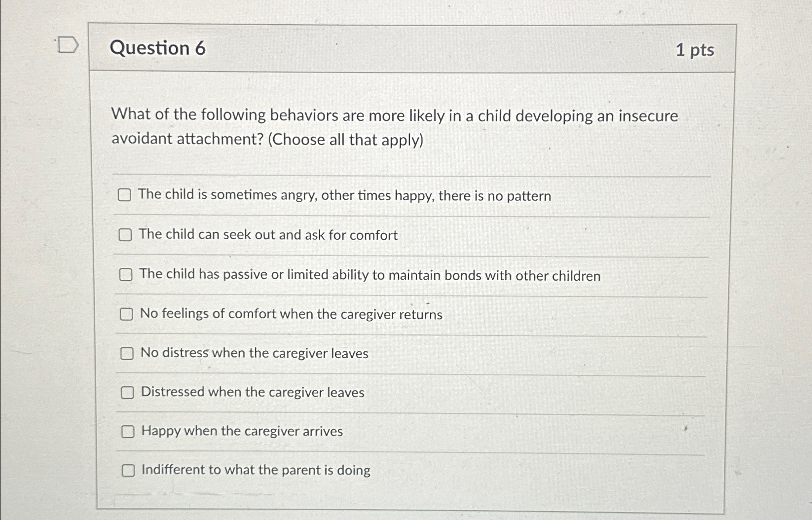Check 'No feelings of comfort when the caregiver returns'
The height and width of the screenshot is (520, 812).
pos(127,314)
